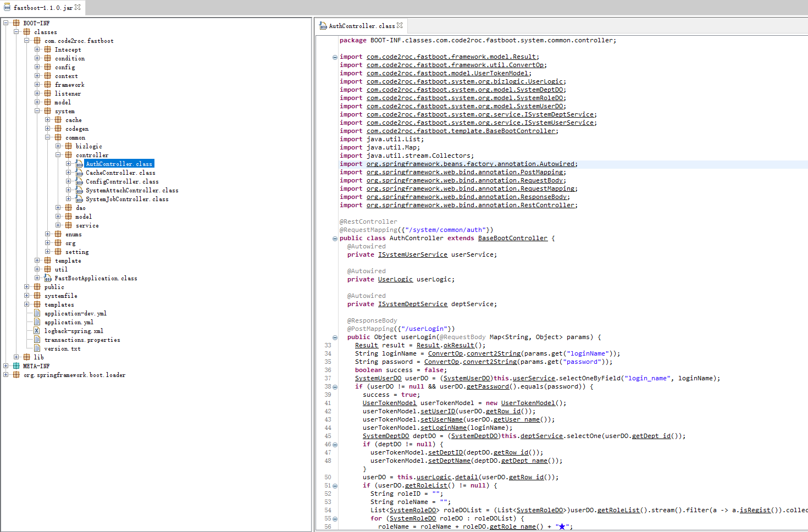The width and height of the screenshot is (808, 532).
Task: Fold the AuthController class declaration
Action: coord(335,239)
